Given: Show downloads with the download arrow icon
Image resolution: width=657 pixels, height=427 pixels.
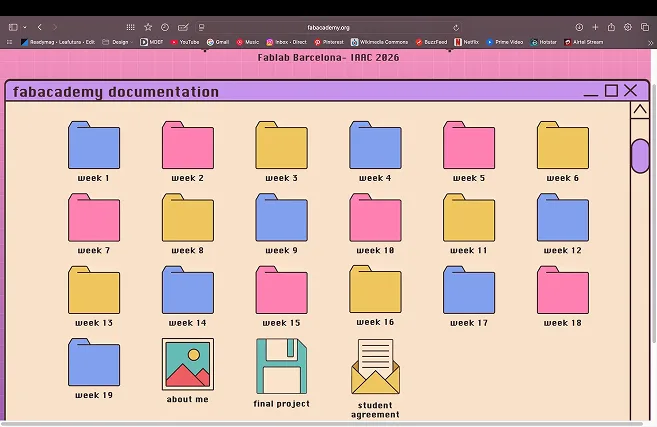Looking at the screenshot, I should pos(579,27).
